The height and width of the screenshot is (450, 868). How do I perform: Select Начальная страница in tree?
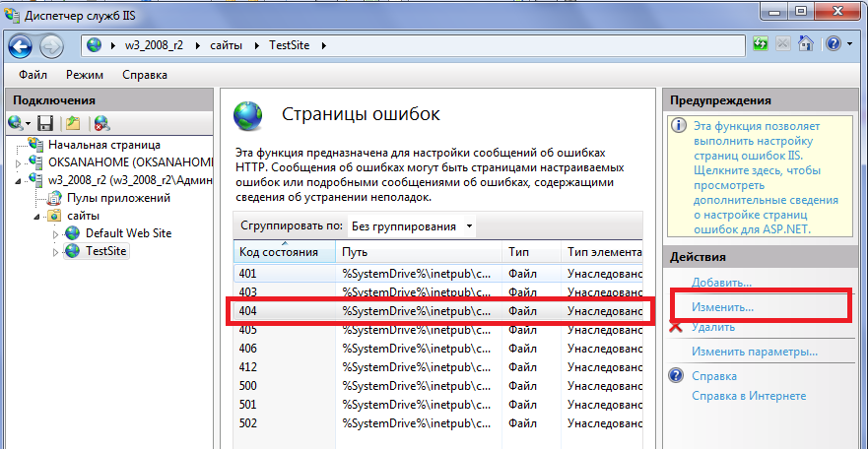point(104,145)
